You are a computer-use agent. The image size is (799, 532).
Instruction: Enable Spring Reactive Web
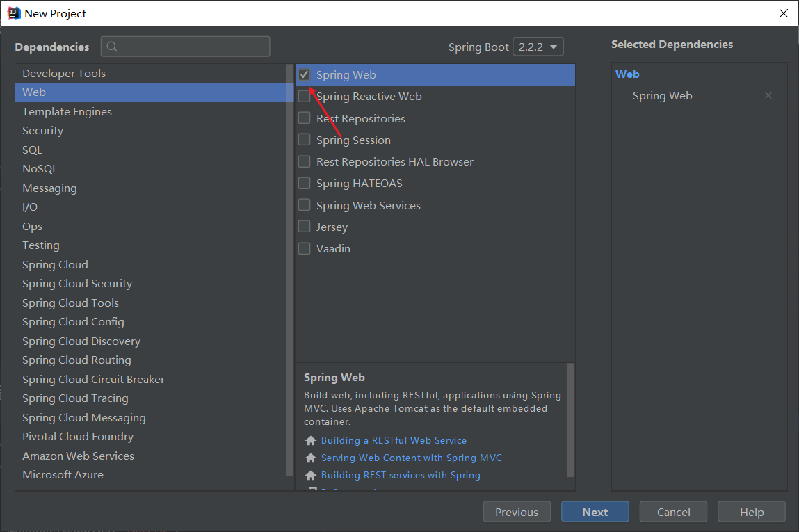304,96
